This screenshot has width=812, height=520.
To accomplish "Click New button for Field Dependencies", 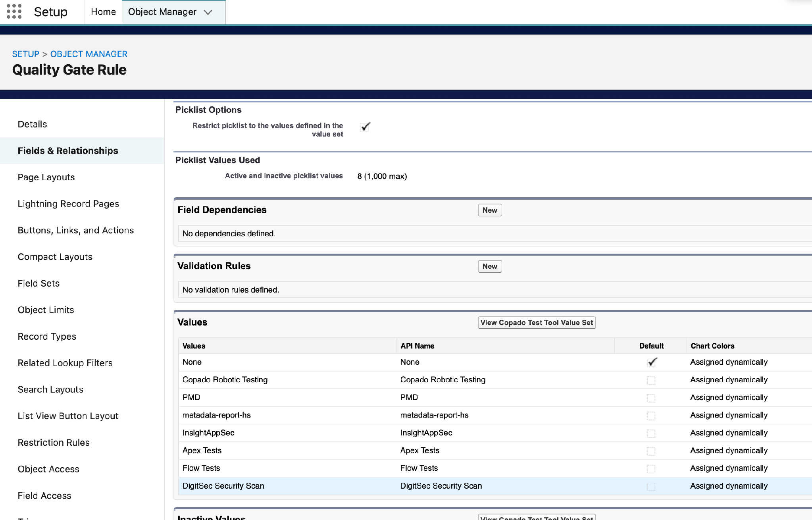I will pyautogui.click(x=490, y=210).
